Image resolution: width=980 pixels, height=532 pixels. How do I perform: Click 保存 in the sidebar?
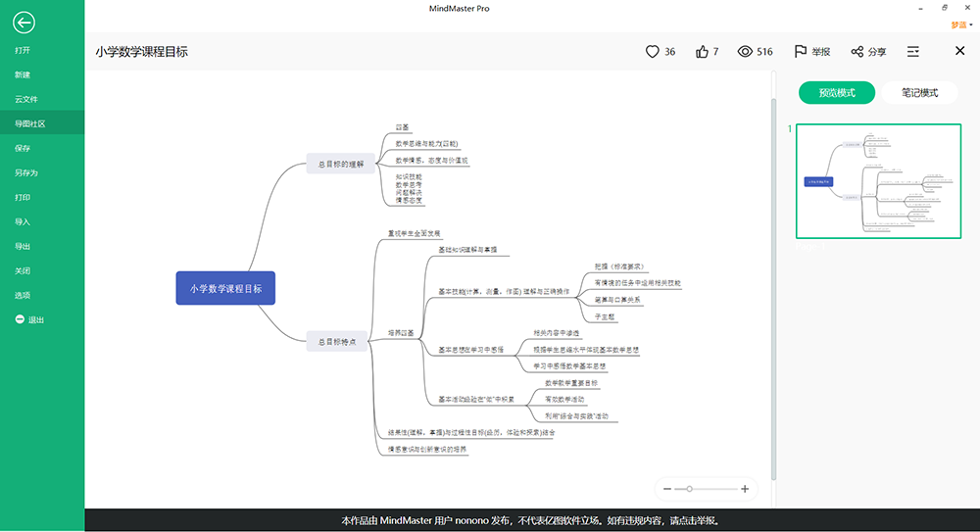23,148
